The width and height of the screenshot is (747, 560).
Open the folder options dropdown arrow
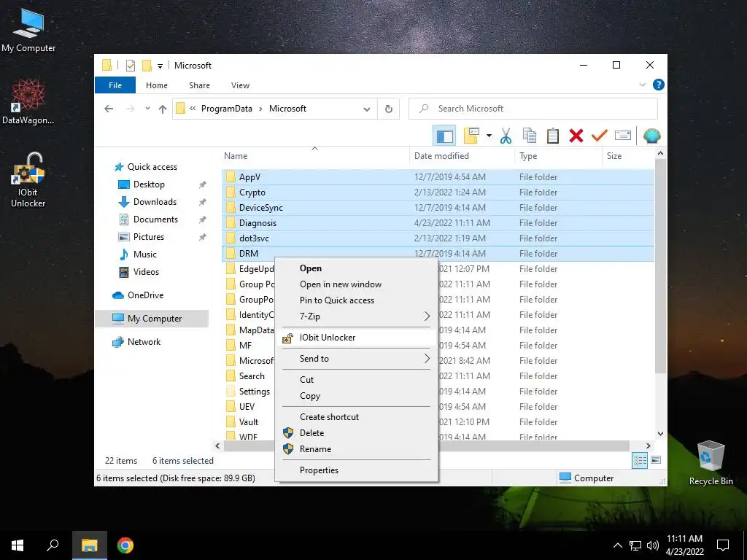489,136
